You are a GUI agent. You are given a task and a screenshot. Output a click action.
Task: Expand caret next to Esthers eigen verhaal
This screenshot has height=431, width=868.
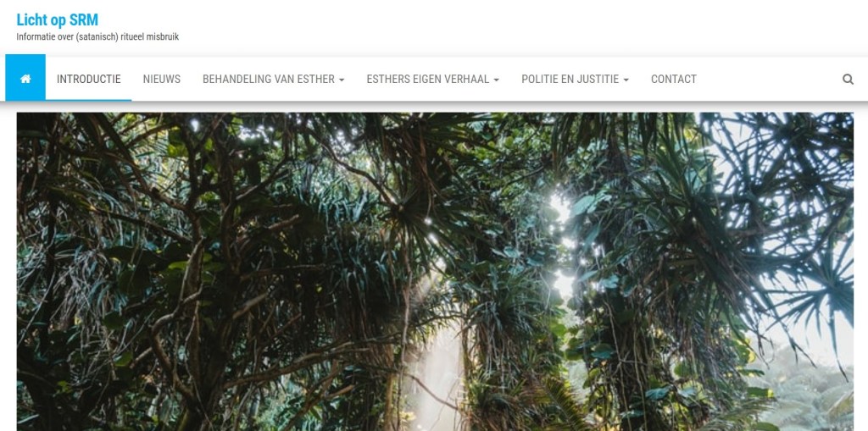pos(496,80)
